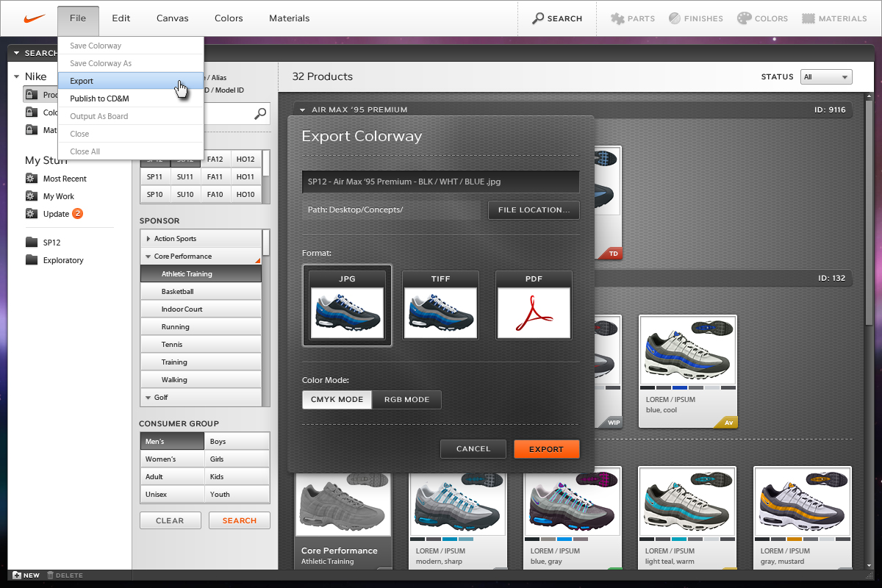This screenshot has width=882, height=588.
Task: Toggle the Women's consumer group filter
Action: pos(172,459)
